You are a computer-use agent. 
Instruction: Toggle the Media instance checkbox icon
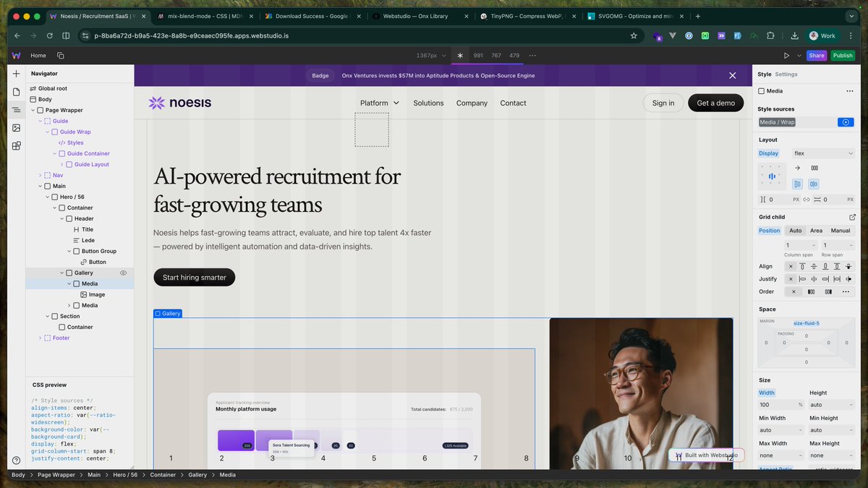coord(761,91)
